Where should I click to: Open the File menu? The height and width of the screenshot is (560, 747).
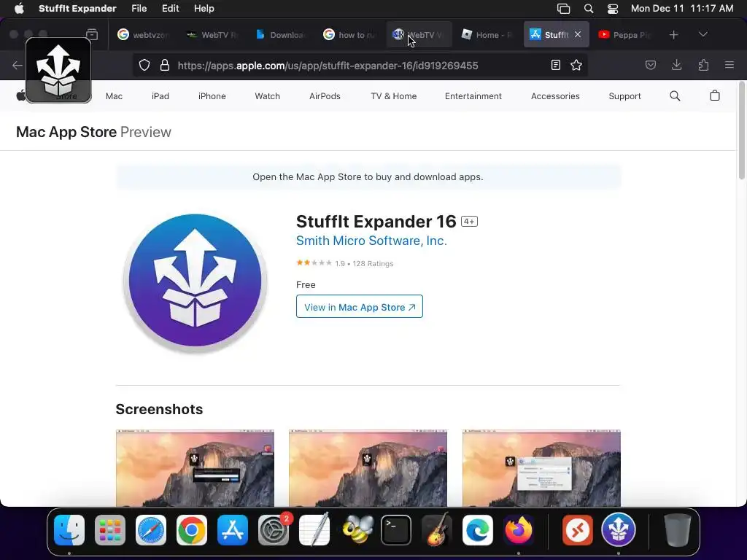coord(139,8)
